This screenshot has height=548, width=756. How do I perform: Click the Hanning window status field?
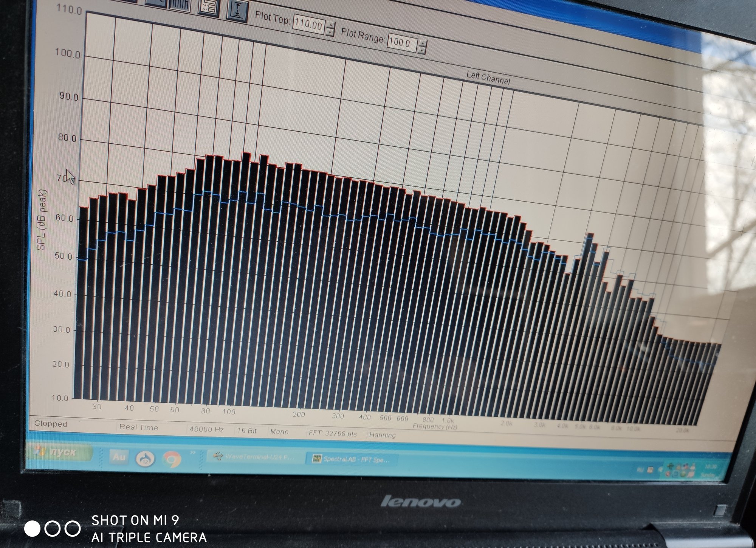(382, 435)
